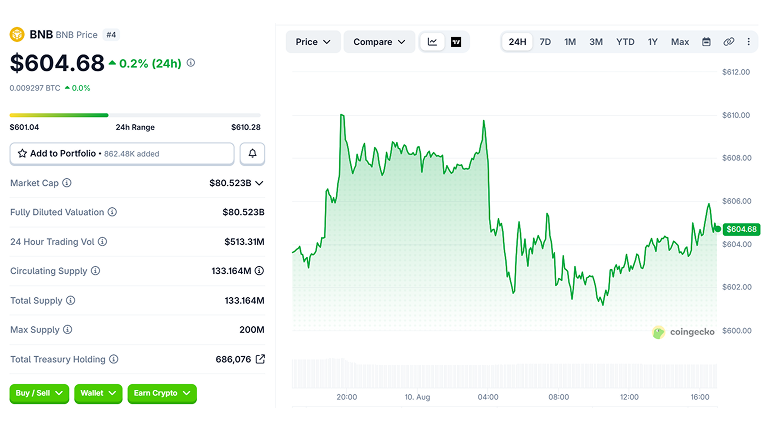Viewport: 768px width, 432px height.
Task: Open the calendar date range icon
Action: (x=706, y=42)
